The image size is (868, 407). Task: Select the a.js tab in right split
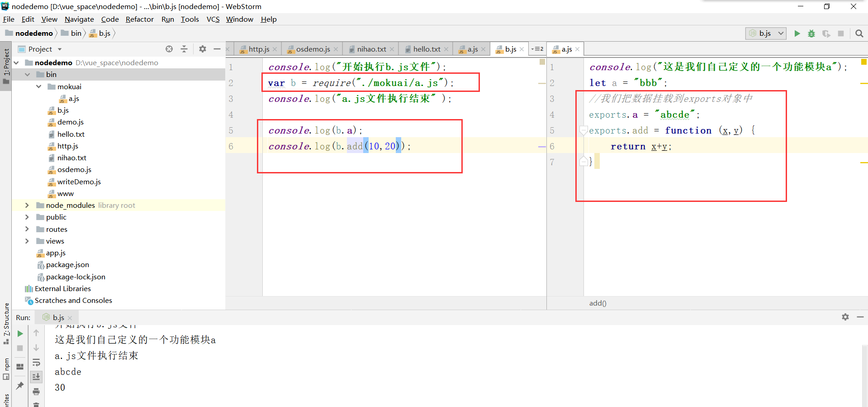click(x=566, y=49)
